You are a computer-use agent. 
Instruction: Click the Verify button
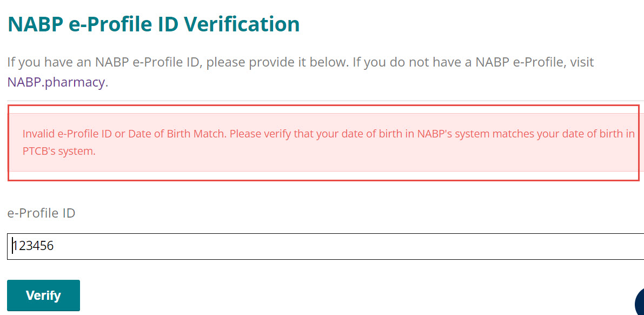(43, 296)
